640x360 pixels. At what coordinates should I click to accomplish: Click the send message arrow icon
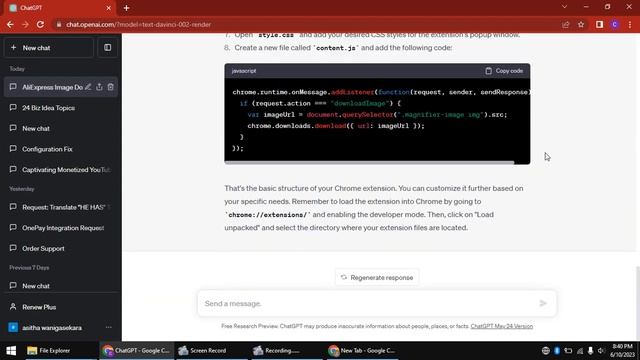tap(543, 303)
